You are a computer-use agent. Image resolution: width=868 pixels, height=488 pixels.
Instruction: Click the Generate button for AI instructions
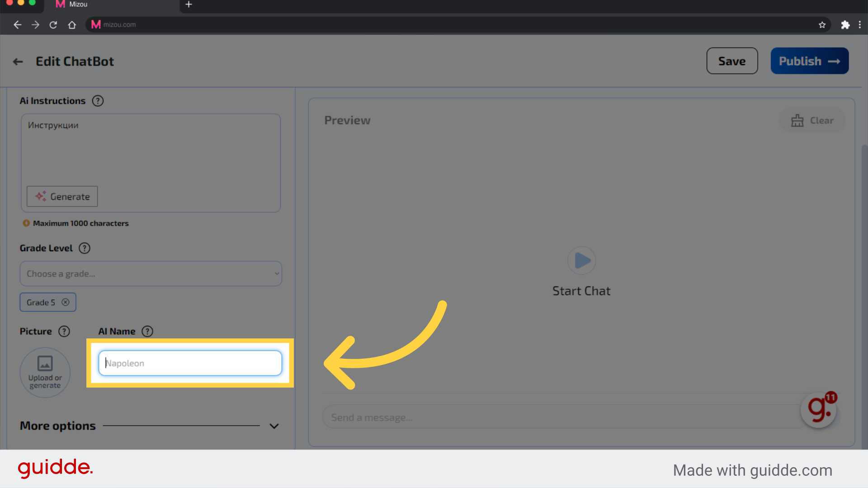point(62,196)
